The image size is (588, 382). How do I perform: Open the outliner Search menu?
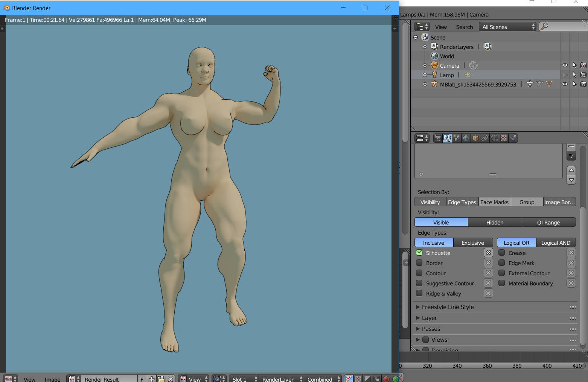tap(464, 27)
